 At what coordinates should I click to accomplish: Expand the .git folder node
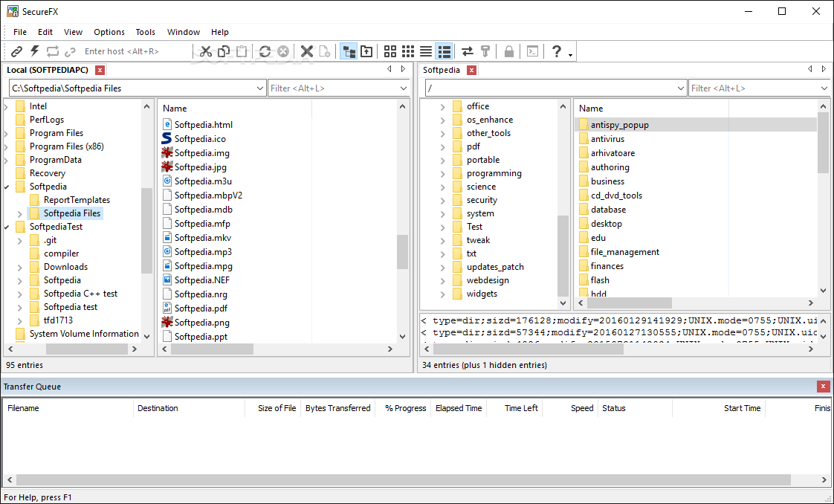click(x=19, y=240)
